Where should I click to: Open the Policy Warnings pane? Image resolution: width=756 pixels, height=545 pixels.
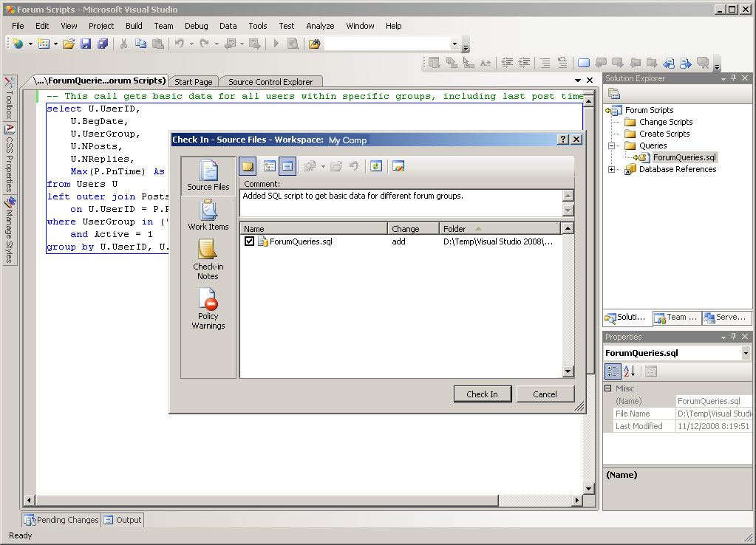208,309
